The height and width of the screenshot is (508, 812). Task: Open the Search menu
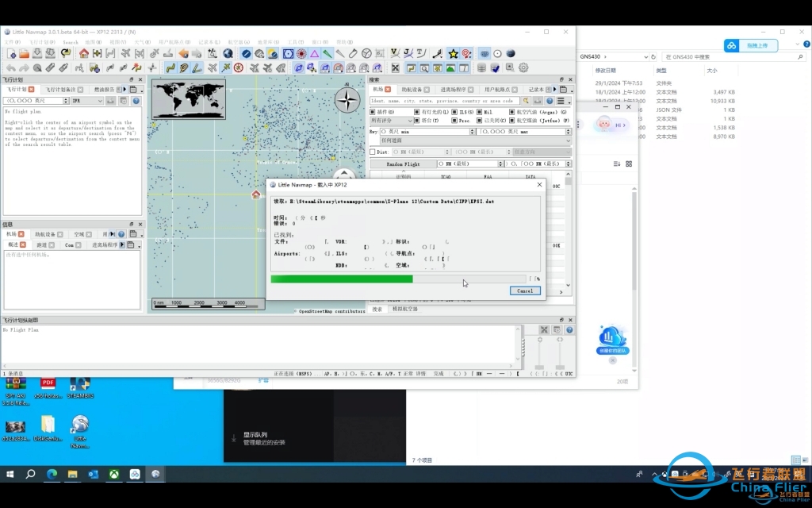(71, 42)
